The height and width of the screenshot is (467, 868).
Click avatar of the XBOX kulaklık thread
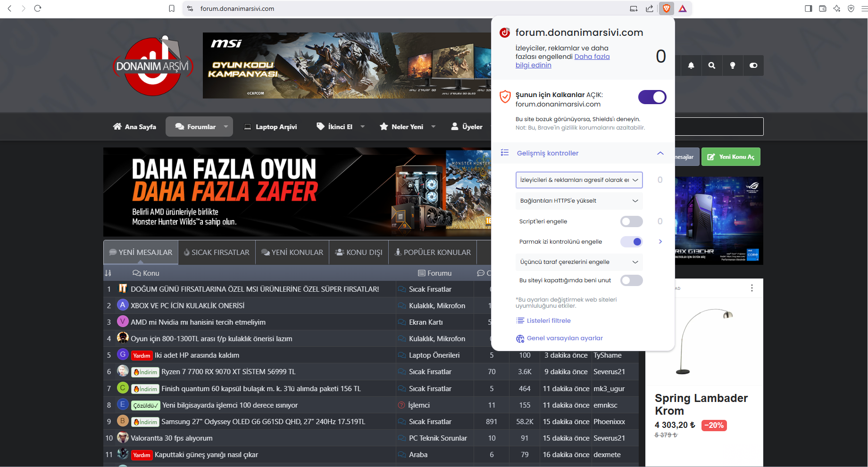[123, 305]
